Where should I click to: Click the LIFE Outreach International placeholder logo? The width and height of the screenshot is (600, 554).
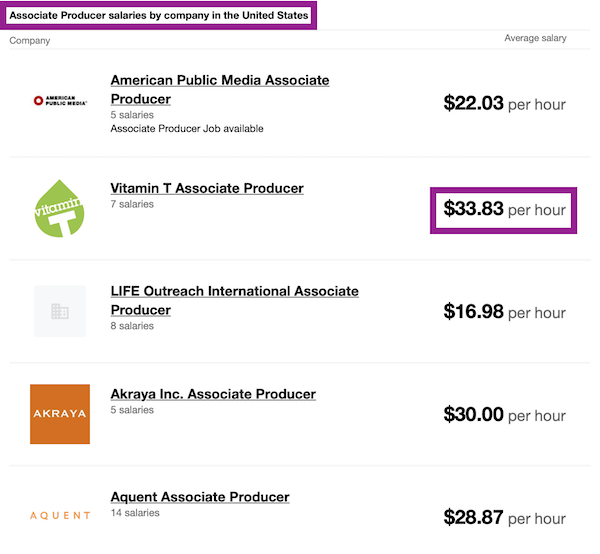[60, 312]
